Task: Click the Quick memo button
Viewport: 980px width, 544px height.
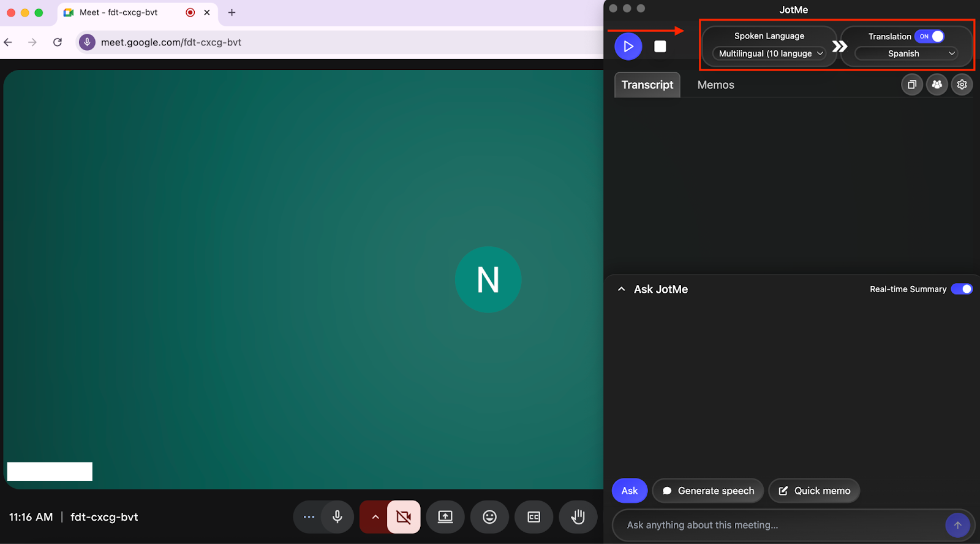Action: (814, 491)
